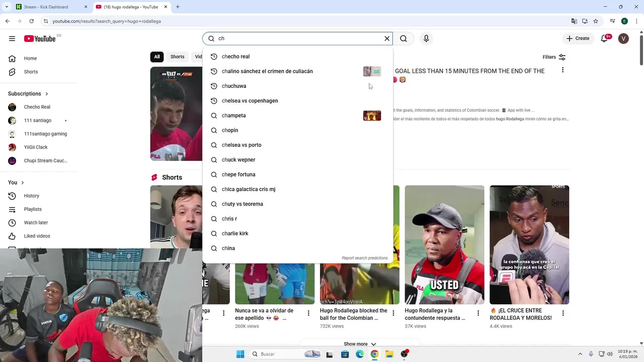Choose suggestion 'chuchuwa'
Viewport: 644px width, 362px height.
pos(297,86)
